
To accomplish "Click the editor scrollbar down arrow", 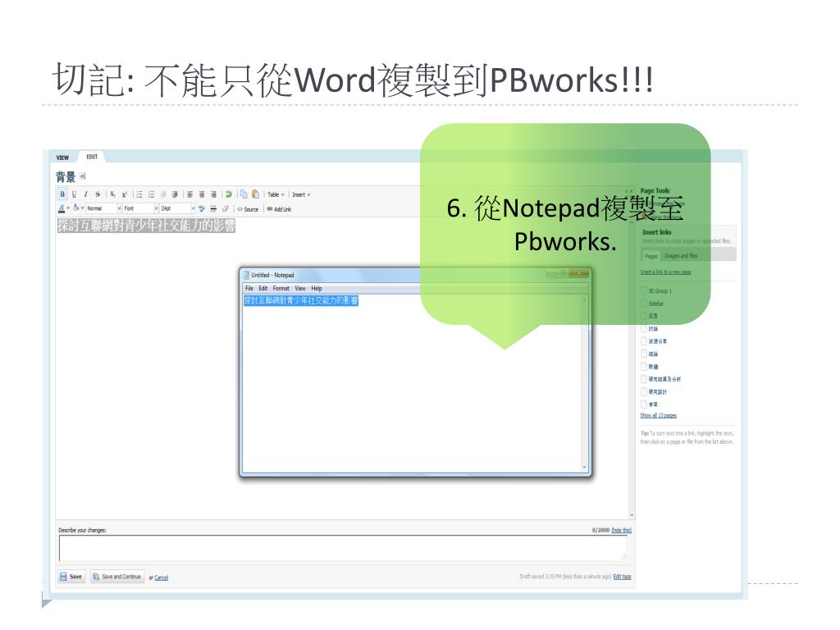I will pos(632,515).
